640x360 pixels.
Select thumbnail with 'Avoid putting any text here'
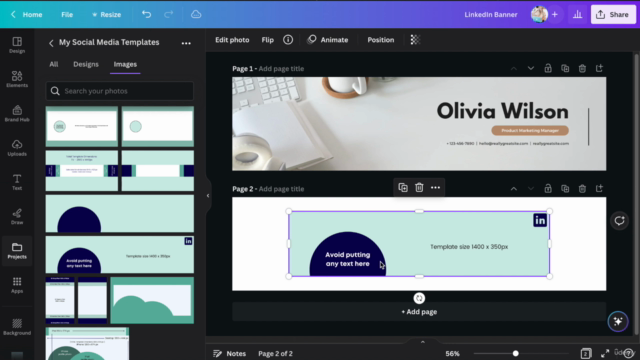pos(120,255)
